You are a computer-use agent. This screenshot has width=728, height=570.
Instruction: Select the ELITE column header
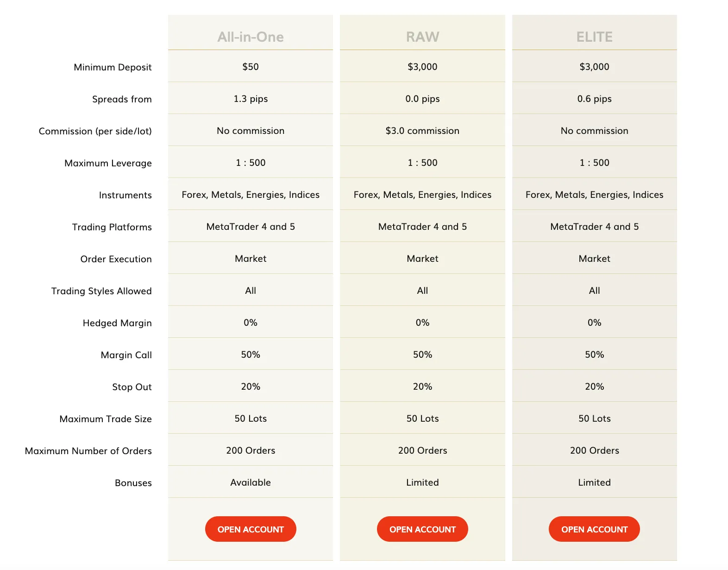click(594, 37)
